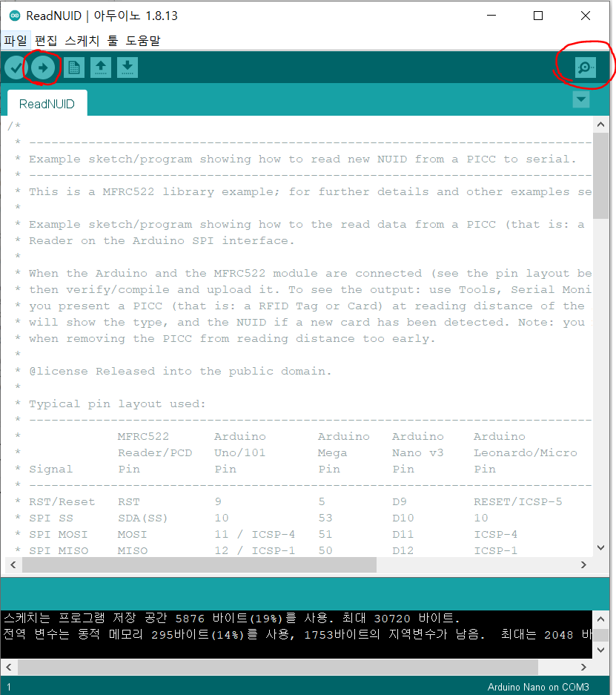Click the 'SDA(SS)' pin text
616x695 pixels.
[x=143, y=518]
